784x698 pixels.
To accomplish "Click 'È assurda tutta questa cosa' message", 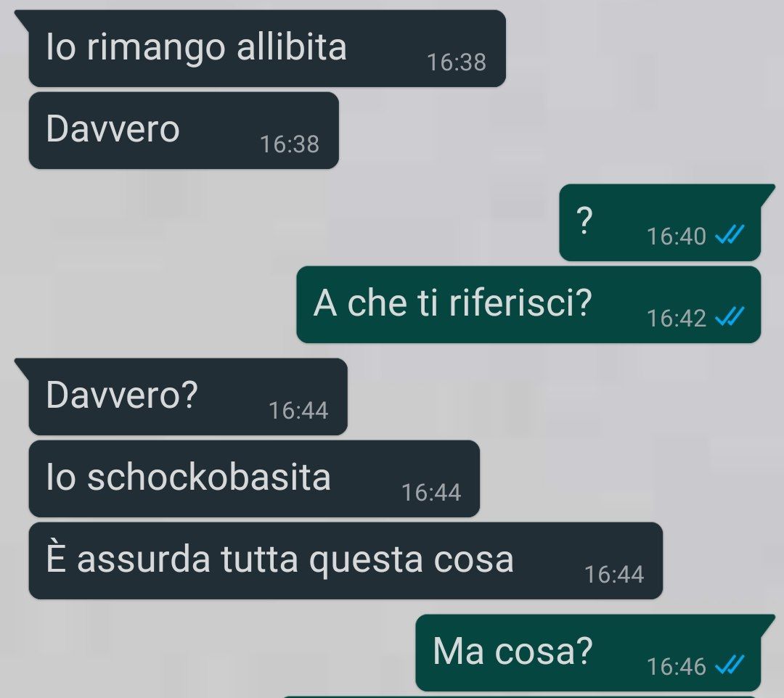I will pyautogui.click(x=346, y=561).
